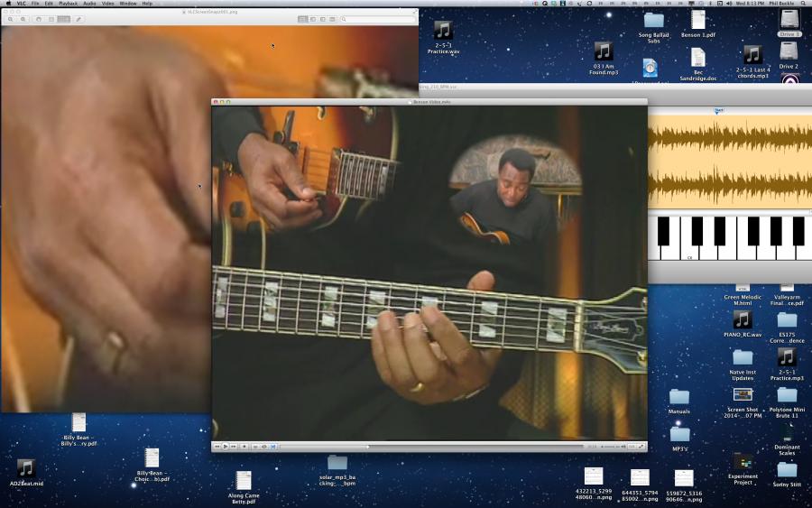Toggle repeat in VLC controller
This screenshot has width=812, height=508.
(x=264, y=447)
